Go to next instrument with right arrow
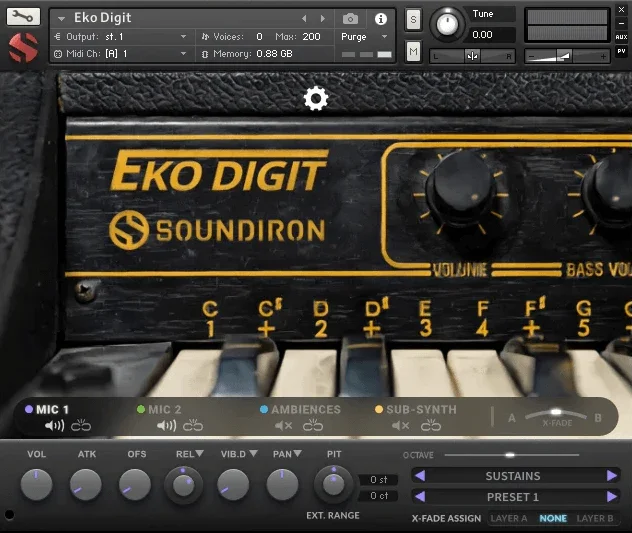The height and width of the screenshot is (533, 632). coord(322,19)
